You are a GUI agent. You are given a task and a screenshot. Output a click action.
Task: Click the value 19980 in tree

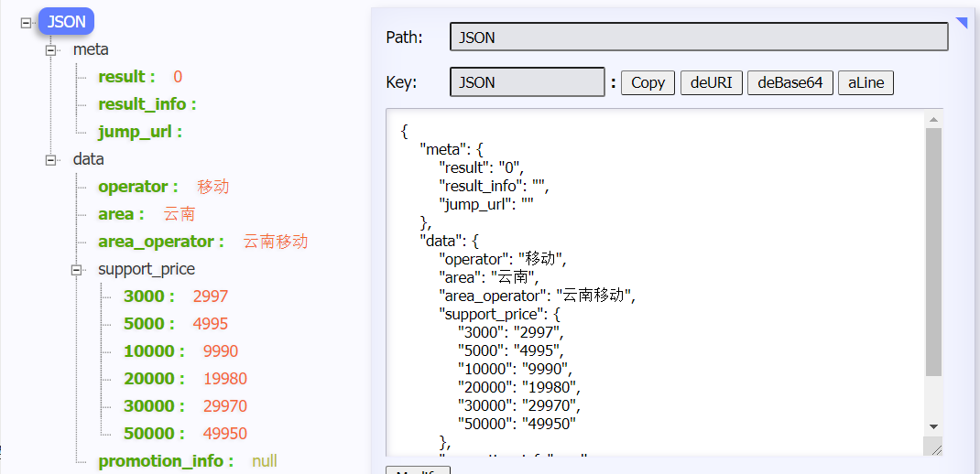click(x=225, y=379)
